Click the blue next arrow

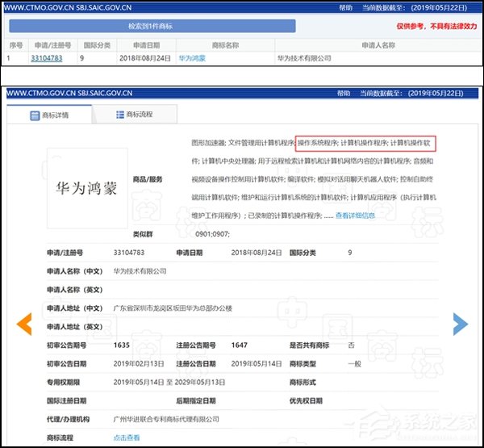coord(461,324)
